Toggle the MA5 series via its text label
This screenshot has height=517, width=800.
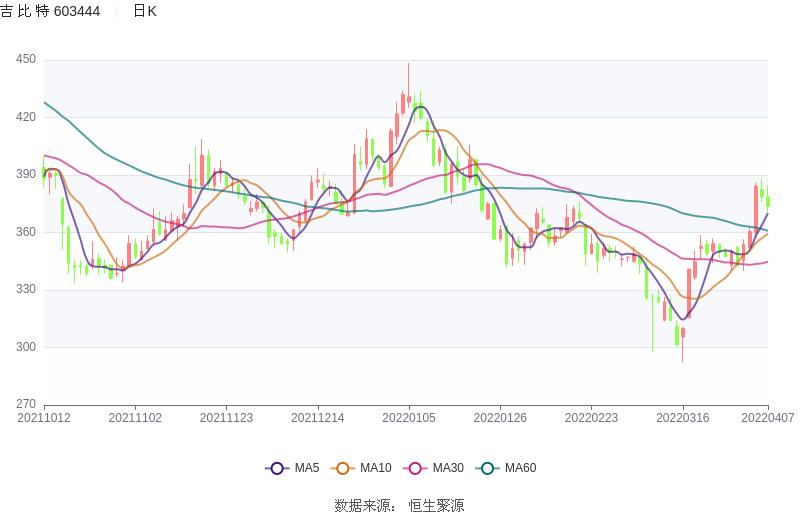click(x=307, y=468)
